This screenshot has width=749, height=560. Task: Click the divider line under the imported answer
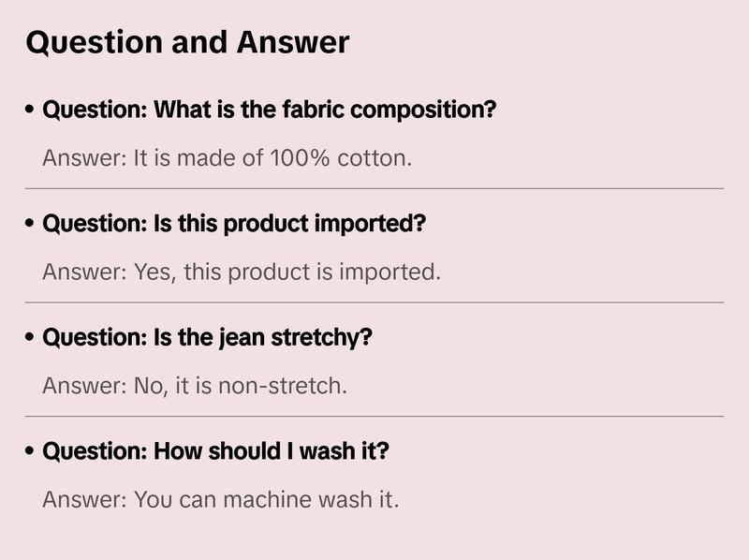coord(374,302)
